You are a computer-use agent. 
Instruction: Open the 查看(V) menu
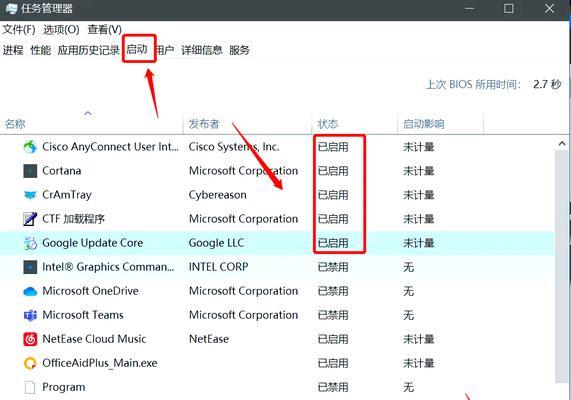105,30
